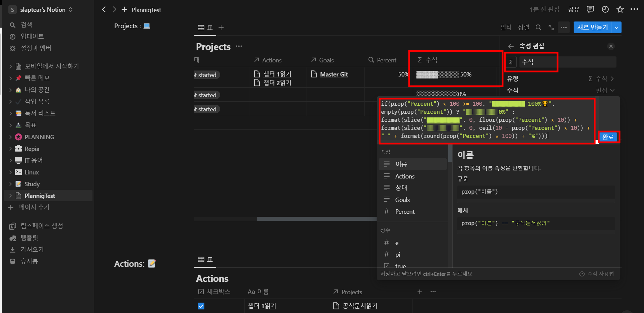This screenshot has height=313, width=644.
Task: Go back with the property editor arrow
Action: pyautogui.click(x=511, y=46)
